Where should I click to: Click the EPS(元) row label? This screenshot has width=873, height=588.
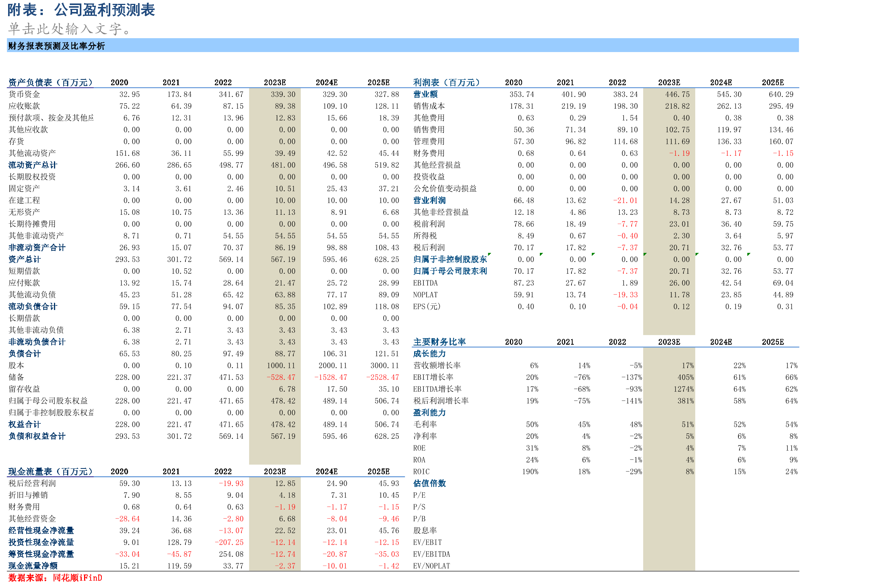pyautogui.click(x=426, y=307)
